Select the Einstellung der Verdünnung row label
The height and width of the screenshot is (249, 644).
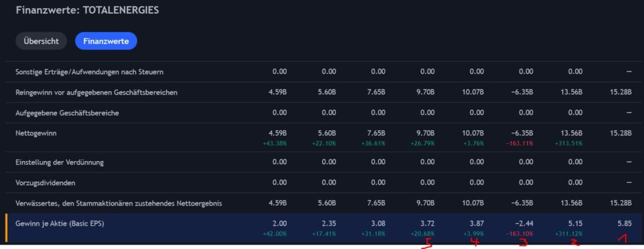pos(60,162)
